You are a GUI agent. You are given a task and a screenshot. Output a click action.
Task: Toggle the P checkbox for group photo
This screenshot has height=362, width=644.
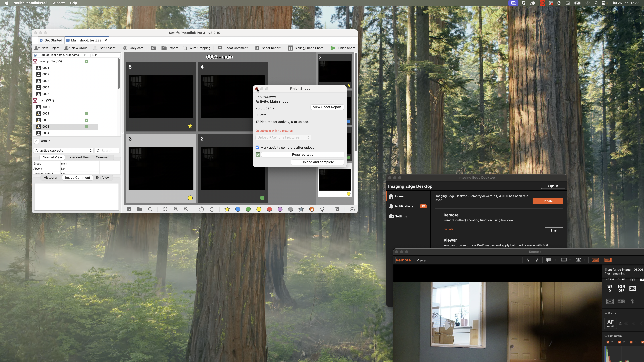87,61
